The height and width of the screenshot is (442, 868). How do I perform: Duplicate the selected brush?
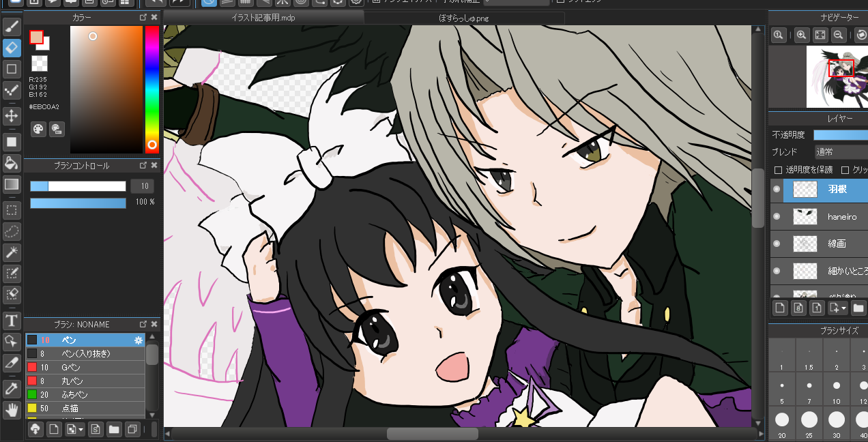tap(133, 430)
